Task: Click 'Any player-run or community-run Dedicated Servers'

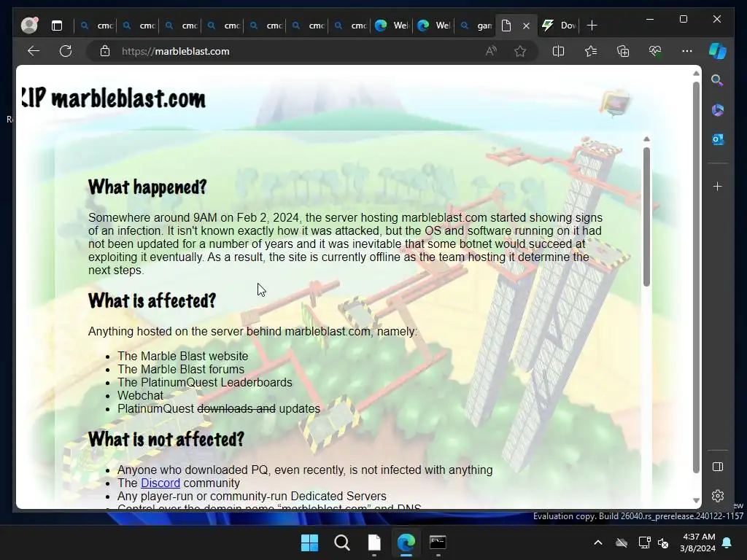Action: point(252,496)
